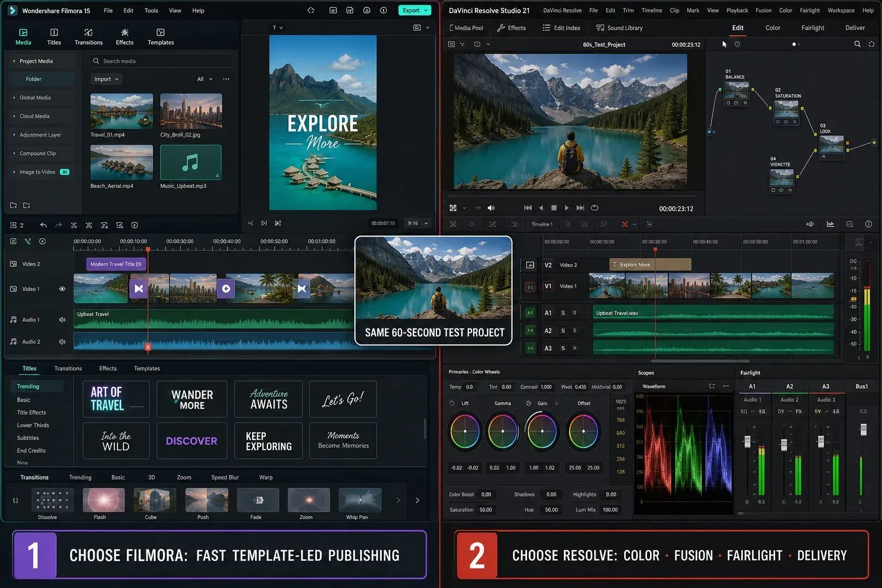882x588 pixels.
Task: Click the Undo arrow in Filmora timeline toolbar
Action: tap(43, 225)
